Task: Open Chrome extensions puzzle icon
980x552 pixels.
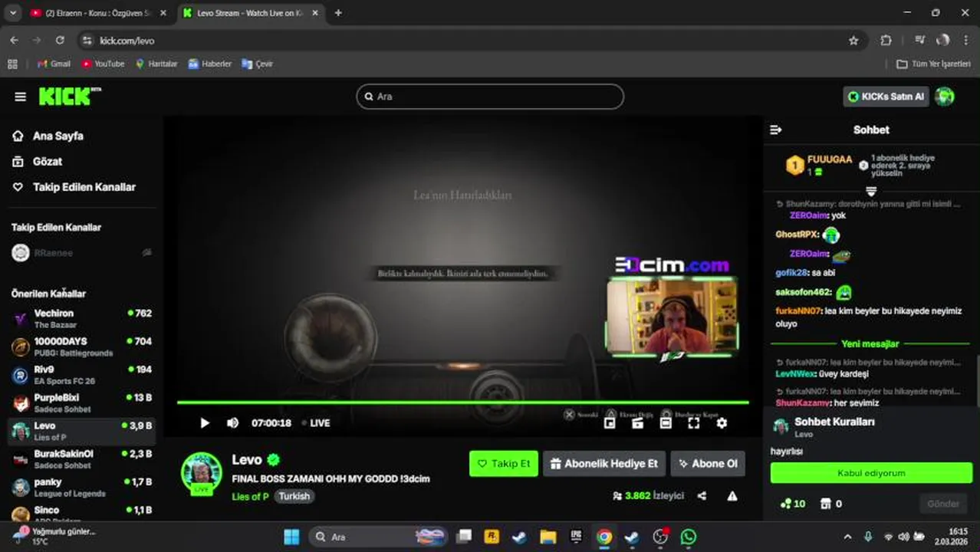Action: pos(886,41)
